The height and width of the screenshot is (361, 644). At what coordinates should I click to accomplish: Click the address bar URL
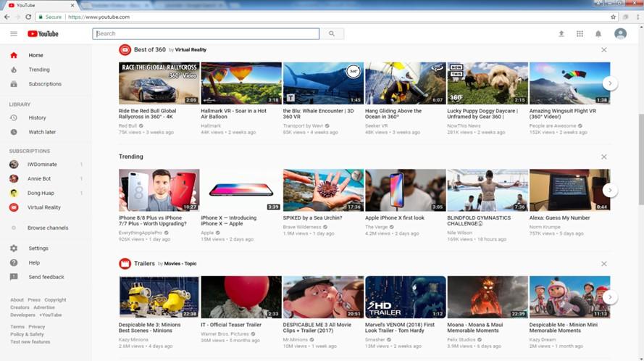[x=99, y=17]
